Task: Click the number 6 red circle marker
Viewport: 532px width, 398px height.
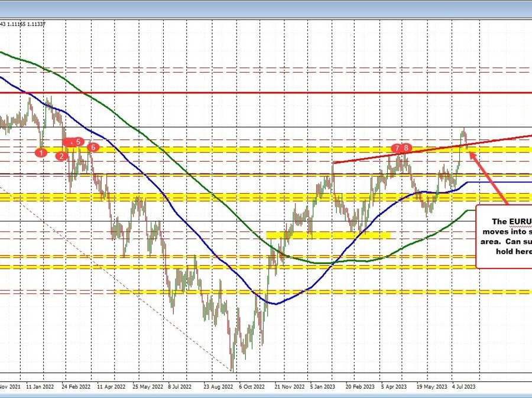Action: coord(92,147)
